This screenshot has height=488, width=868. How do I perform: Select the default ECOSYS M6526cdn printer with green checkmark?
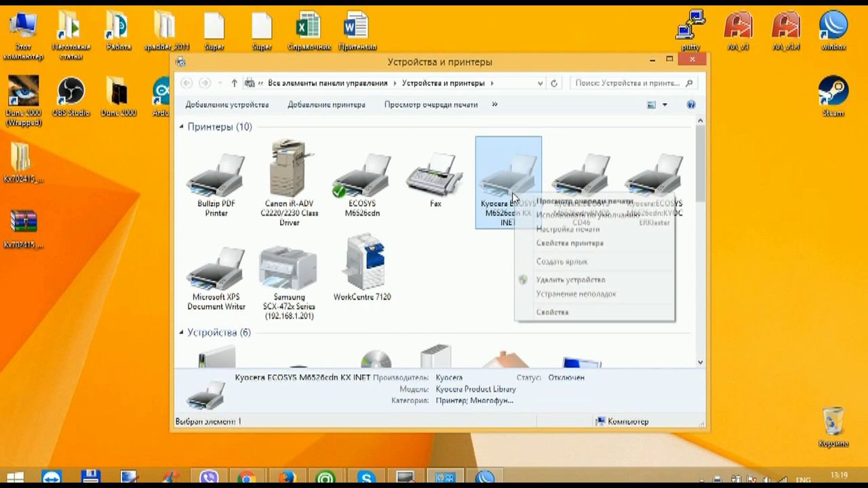click(x=362, y=183)
